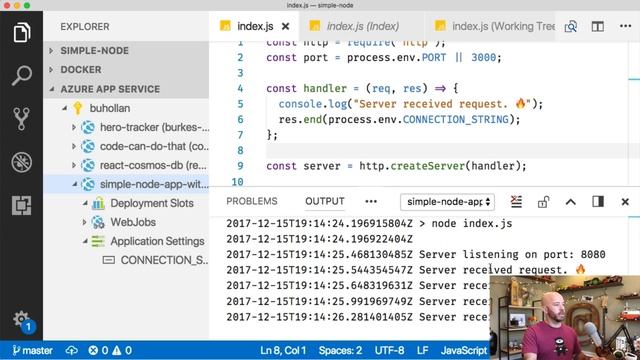The width and height of the screenshot is (640, 360).
Task: Click the 'node index.js' output line
Action: coord(472,224)
